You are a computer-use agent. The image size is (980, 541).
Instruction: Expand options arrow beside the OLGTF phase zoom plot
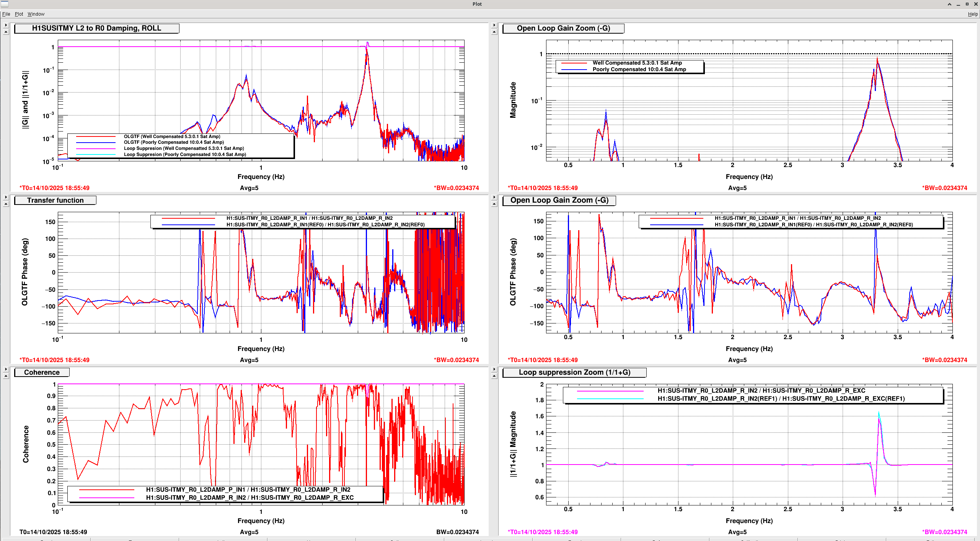point(494,197)
